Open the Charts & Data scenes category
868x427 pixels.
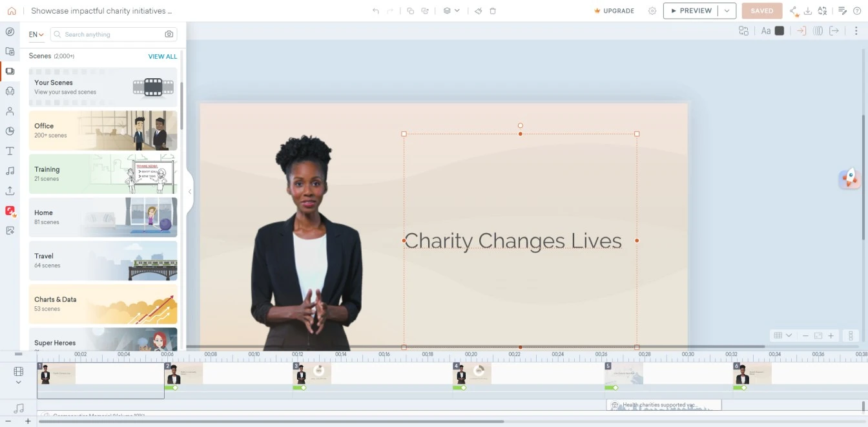[103, 304]
